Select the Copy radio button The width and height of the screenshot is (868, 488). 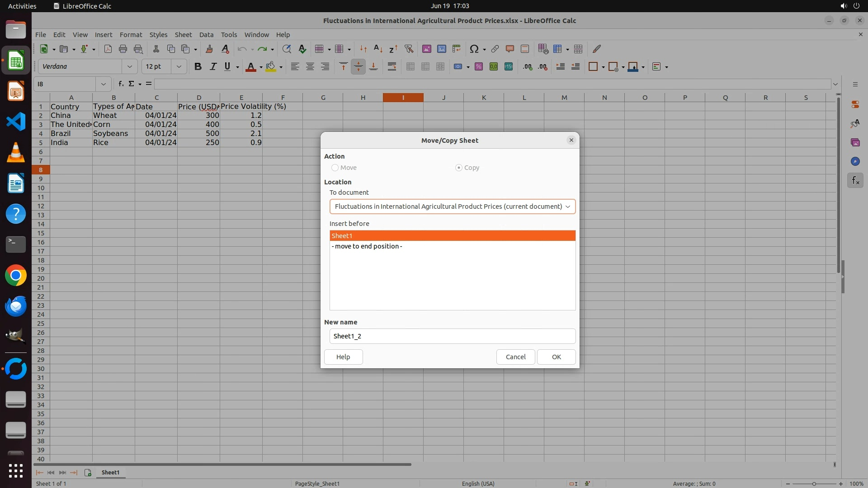click(x=459, y=168)
